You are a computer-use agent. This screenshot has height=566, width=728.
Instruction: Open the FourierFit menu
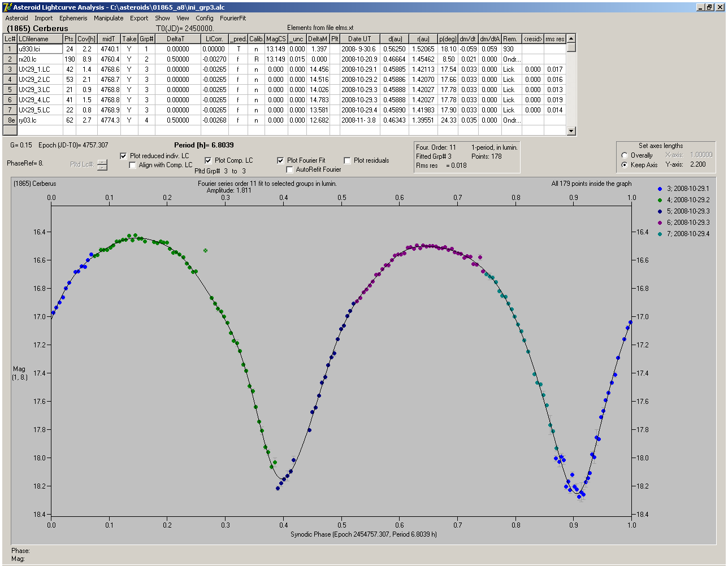233,18
